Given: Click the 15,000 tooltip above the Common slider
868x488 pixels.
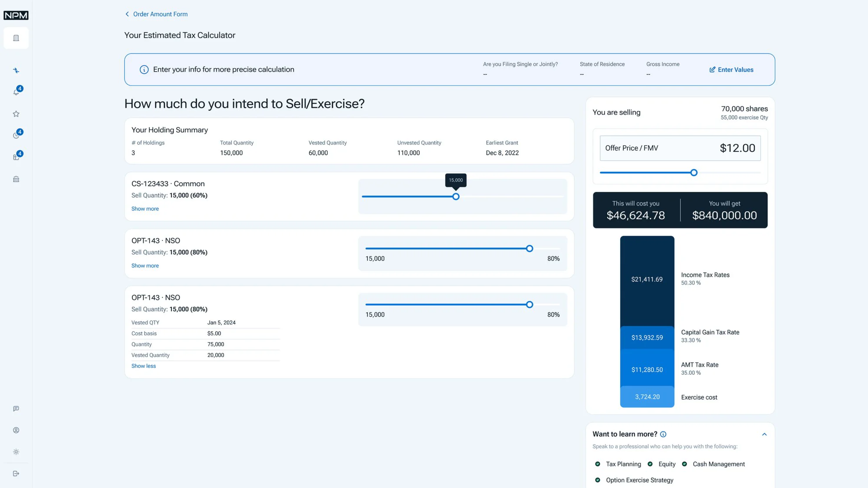Looking at the screenshot, I should tap(456, 180).
